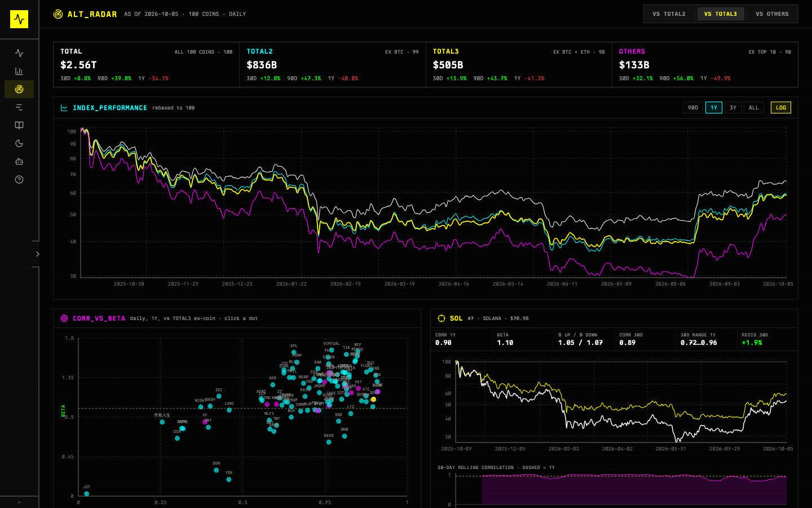812x508 pixels.
Task: Set the chart range to ALL
Action: (754, 108)
